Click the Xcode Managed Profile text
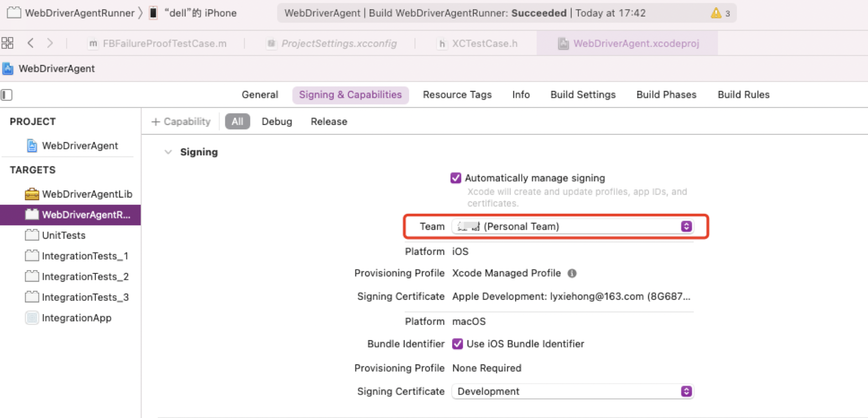Image resolution: width=868 pixels, height=418 pixels. (506, 273)
